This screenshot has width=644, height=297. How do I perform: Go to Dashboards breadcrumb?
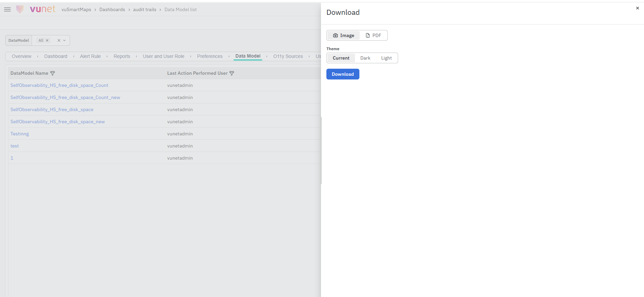(112, 9)
